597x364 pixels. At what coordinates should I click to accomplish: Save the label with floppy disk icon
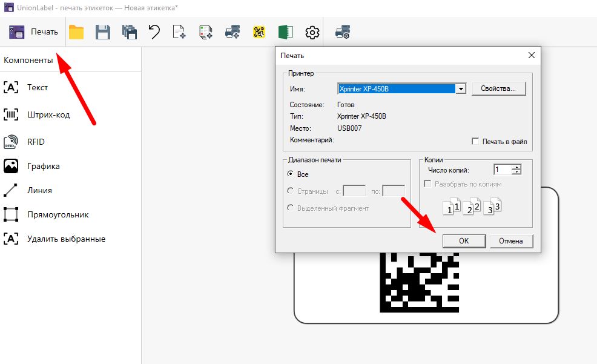[x=104, y=32]
